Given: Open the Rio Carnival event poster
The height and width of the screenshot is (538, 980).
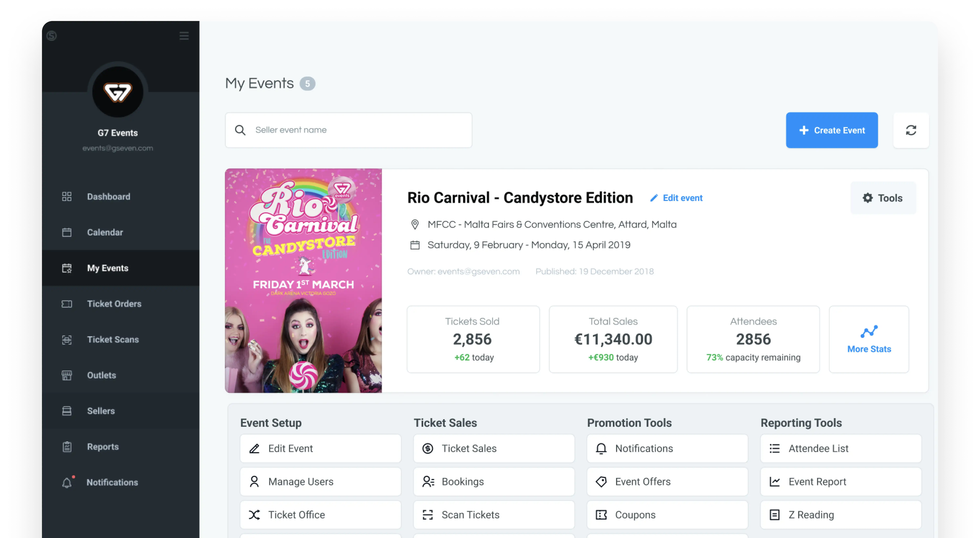Looking at the screenshot, I should click(303, 281).
